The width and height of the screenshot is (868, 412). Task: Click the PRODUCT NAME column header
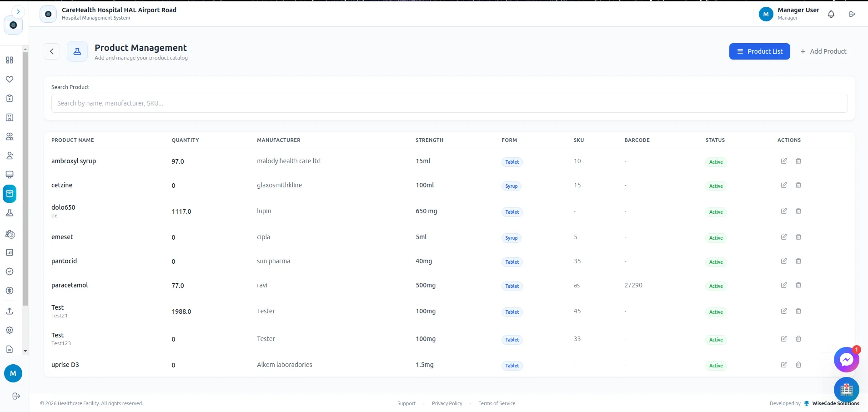(73, 140)
